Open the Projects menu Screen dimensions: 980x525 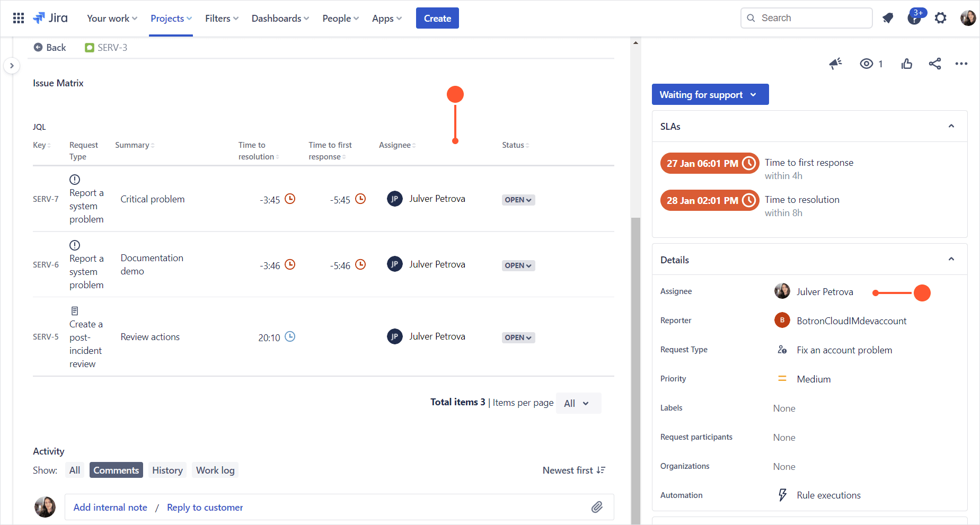[x=170, y=17]
